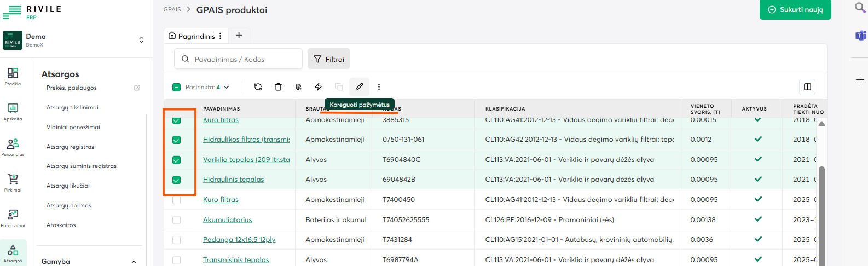This screenshot has height=266, width=868.
Task: Tick the checkbox for Padanga 12x16,5 12ply
Action: [x=176, y=240]
